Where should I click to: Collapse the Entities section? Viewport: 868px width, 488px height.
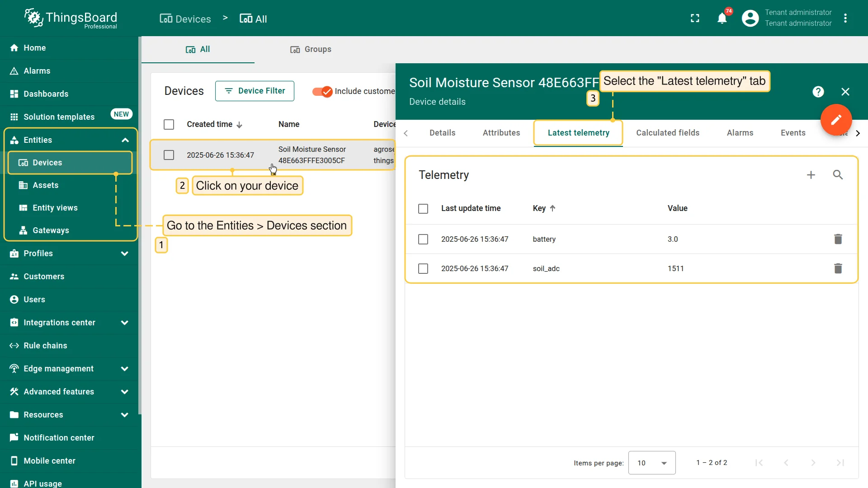(125, 140)
